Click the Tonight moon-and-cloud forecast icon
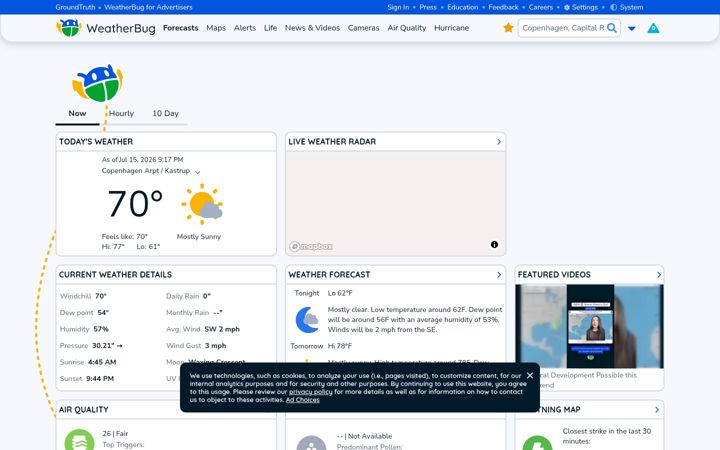This screenshot has height=450, width=720. click(307, 320)
